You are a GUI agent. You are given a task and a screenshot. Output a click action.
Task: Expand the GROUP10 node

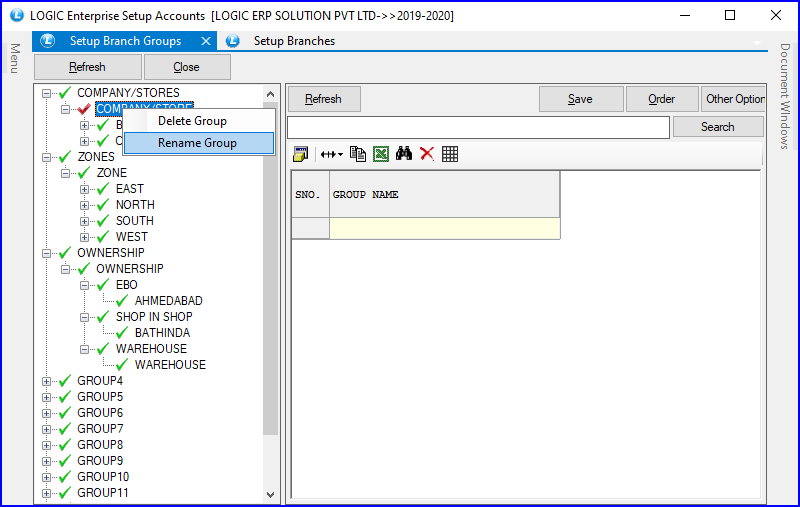point(46,477)
